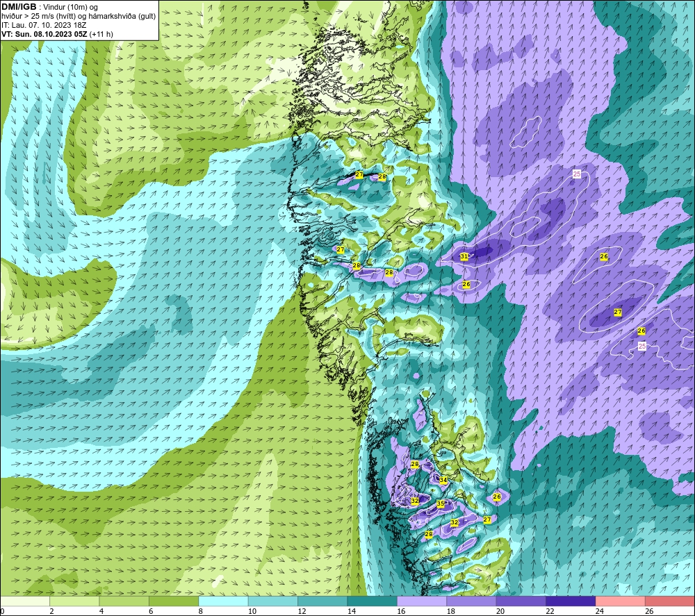Select the light lavender 16–18 m/s scale swatch
This screenshot has height=616, width=695.
422,601
